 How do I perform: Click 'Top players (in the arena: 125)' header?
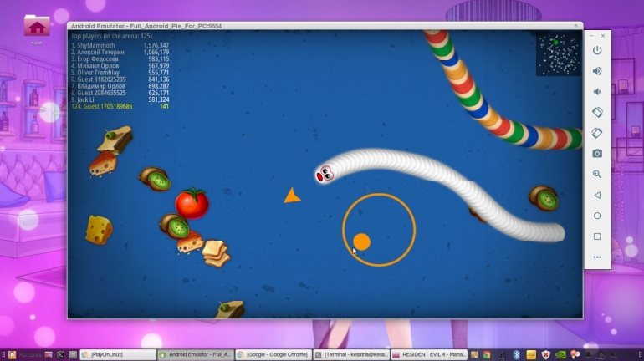pos(111,36)
